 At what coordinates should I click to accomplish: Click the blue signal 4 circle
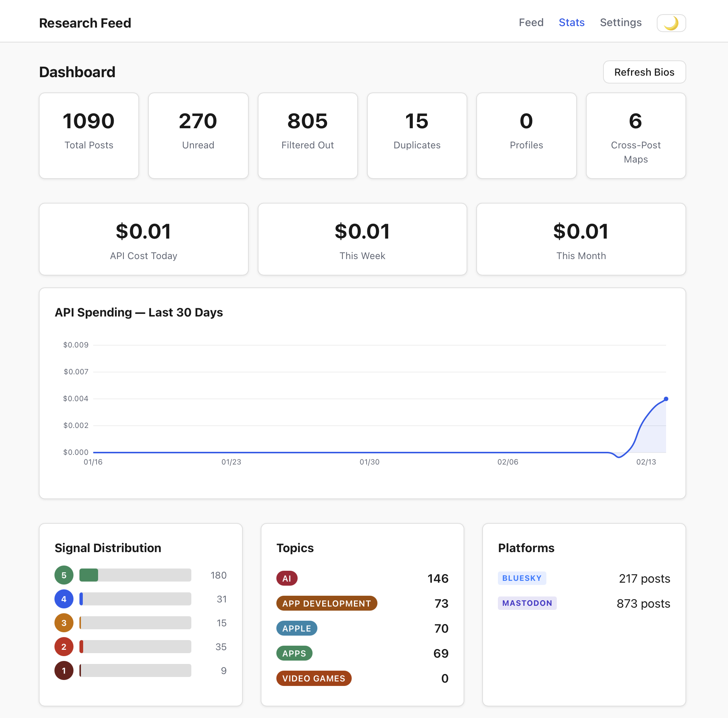click(x=64, y=599)
